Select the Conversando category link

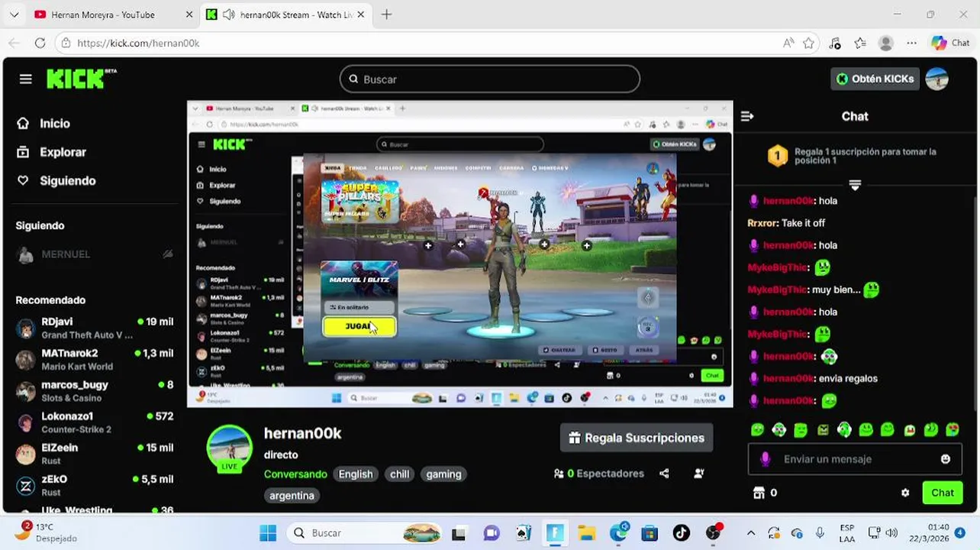tap(295, 474)
